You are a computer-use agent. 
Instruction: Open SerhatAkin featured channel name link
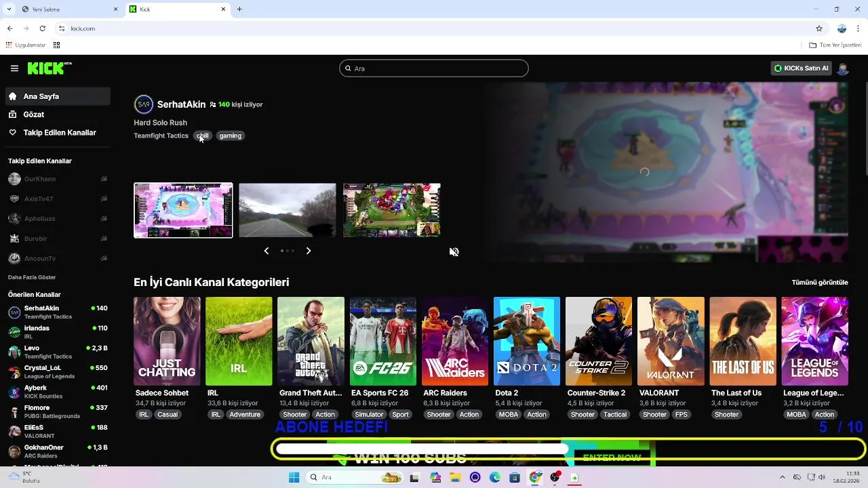pos(181,104)
